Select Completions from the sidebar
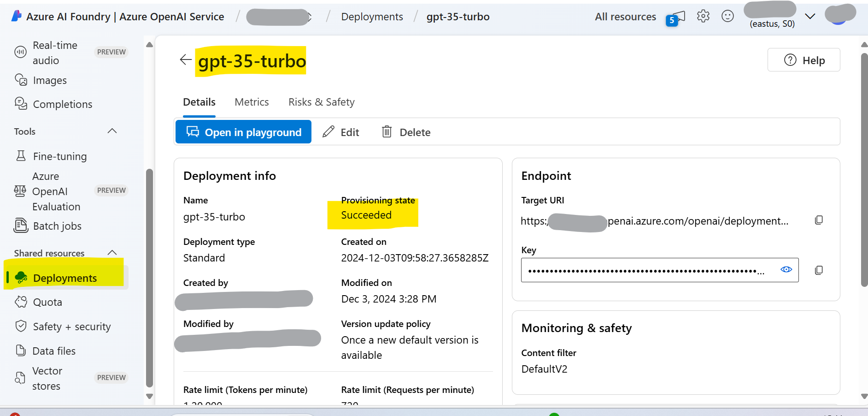Image resolution: width=868 pixels, height=416 pixels. tap(62, 104)
